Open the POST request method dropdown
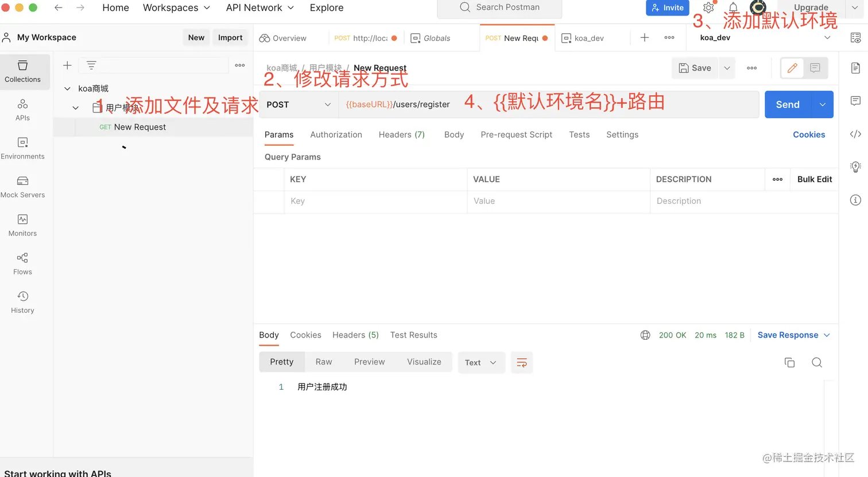This screenshot has width=868, height=477. [298, 104]
